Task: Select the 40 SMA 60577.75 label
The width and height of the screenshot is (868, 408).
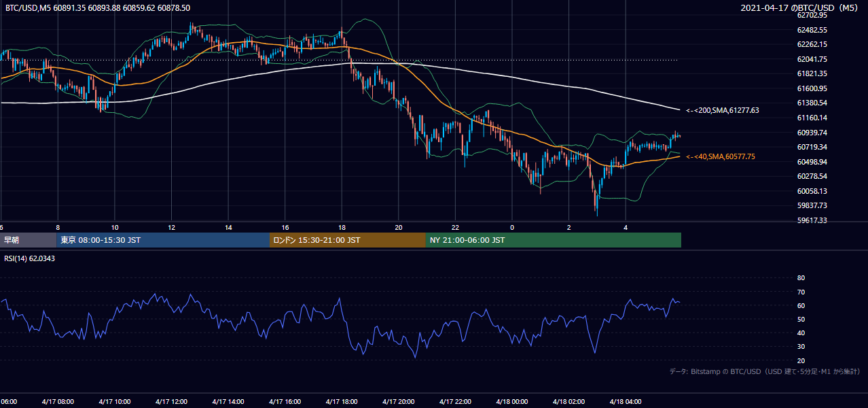Action: coord(721,156)
